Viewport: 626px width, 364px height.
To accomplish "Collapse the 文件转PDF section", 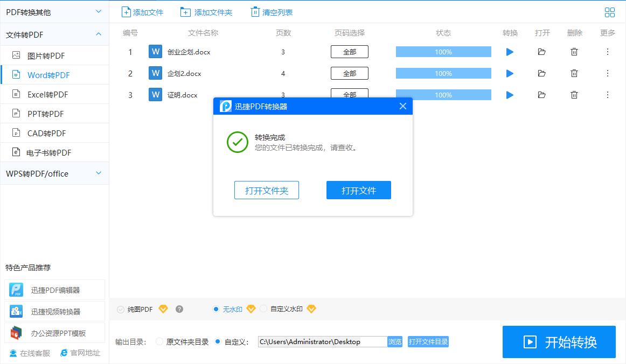I will 54,33.
